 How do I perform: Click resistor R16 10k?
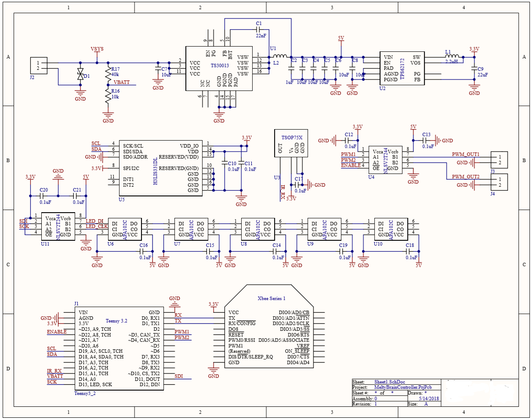pyautogui.click(x=108, y=95)
